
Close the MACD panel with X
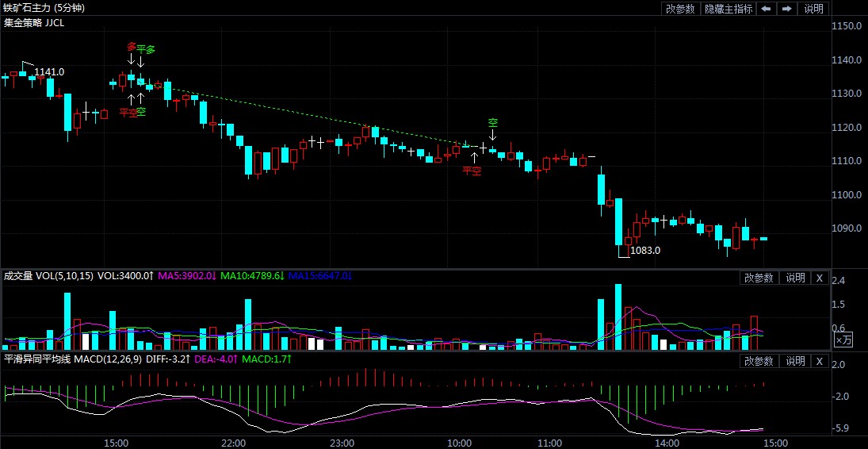[x=820, y=361]
